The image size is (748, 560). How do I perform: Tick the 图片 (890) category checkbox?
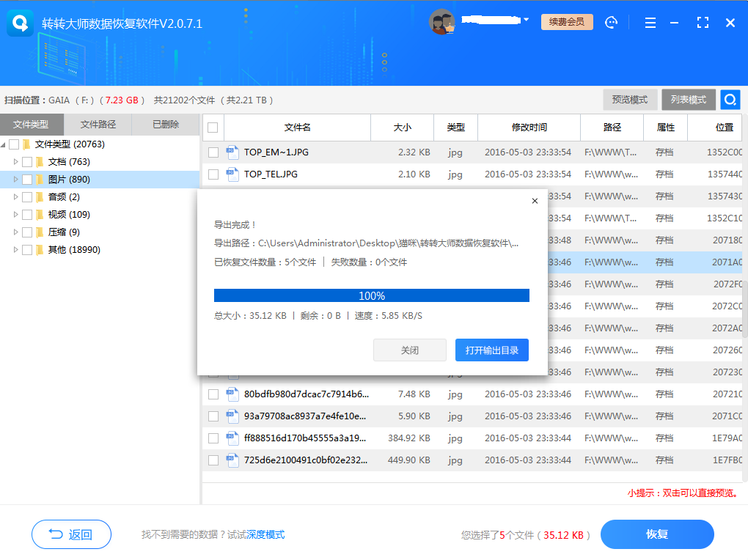click(27, 180)
